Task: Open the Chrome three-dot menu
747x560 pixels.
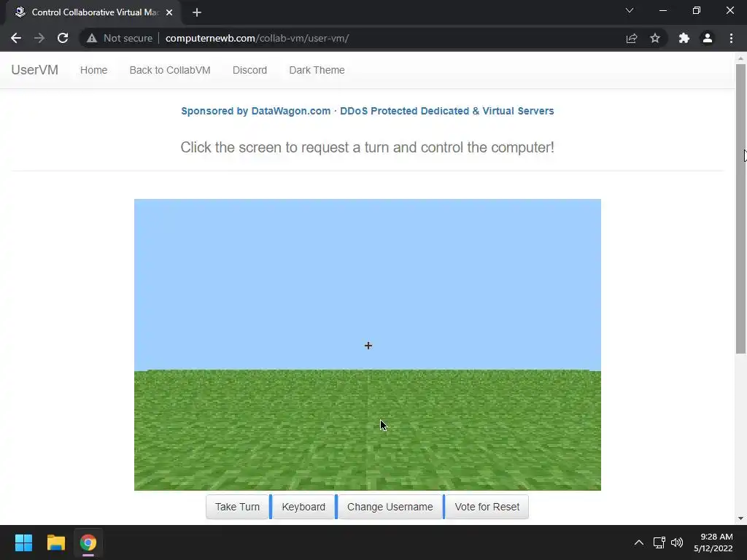Action: (x=731, y=38)
